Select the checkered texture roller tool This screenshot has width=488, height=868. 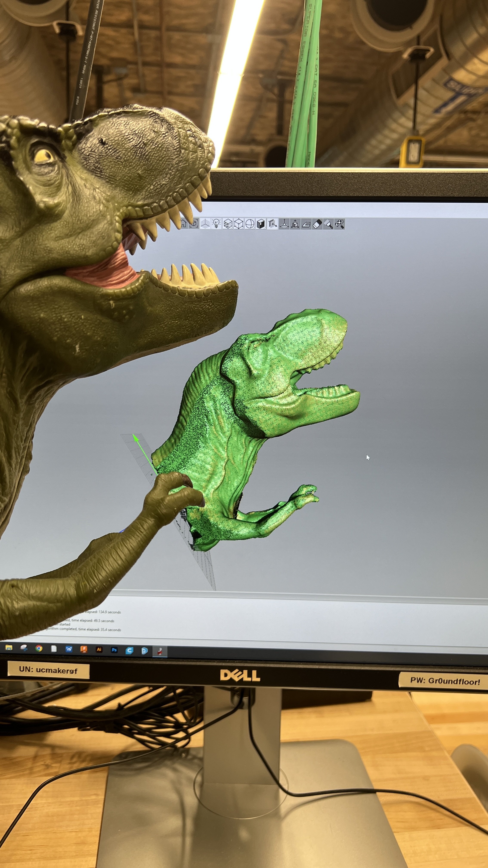340,224
